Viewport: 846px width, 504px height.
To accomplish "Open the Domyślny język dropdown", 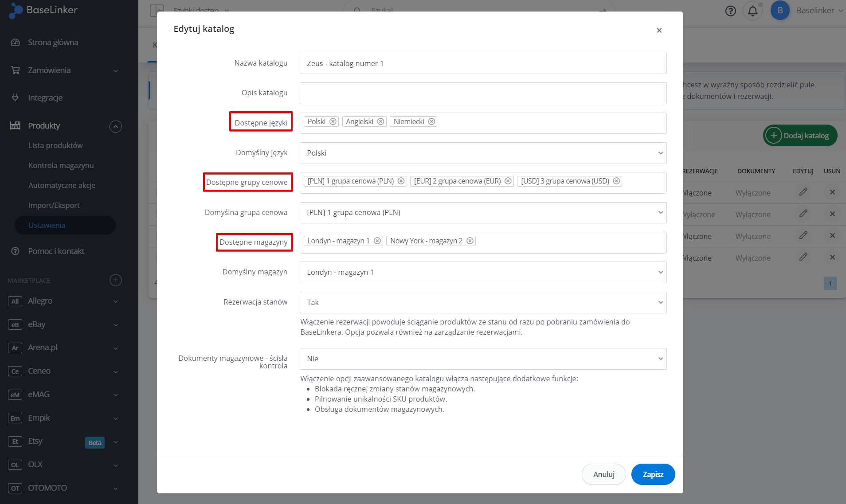I will point(483,153).
